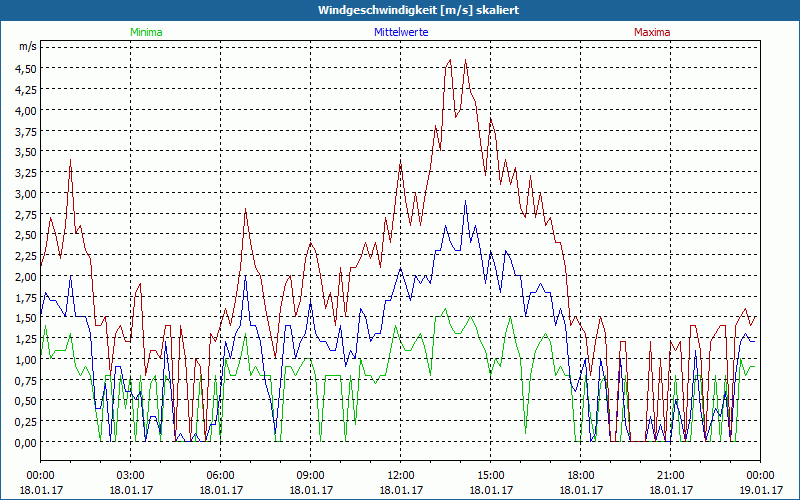
Task: Click the 2,50 y-axis value
Action: coord(28,235)
